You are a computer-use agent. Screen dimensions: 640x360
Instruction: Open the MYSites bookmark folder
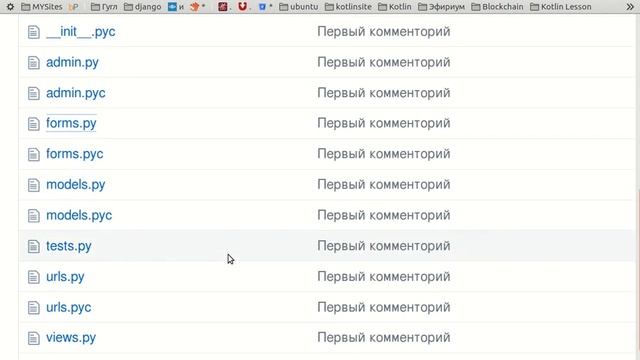(x=42, y=7)
